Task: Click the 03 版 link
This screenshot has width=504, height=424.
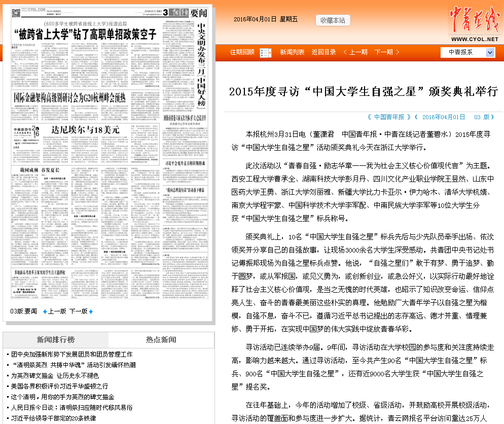Action: coord(482,117)
